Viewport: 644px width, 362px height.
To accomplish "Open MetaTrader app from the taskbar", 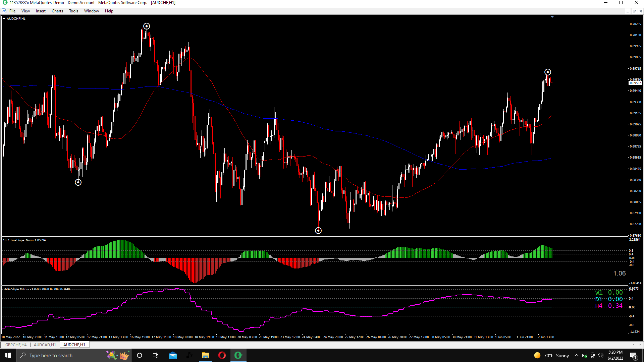I will coord(238,355).
